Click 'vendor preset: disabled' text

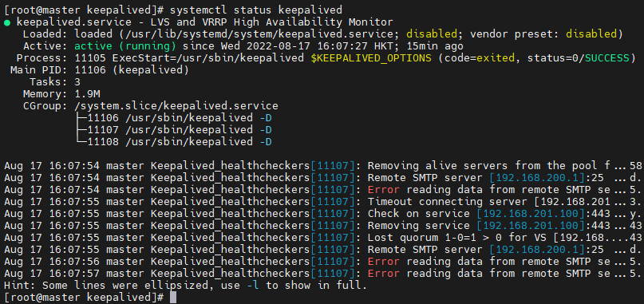tap(543, 34)
